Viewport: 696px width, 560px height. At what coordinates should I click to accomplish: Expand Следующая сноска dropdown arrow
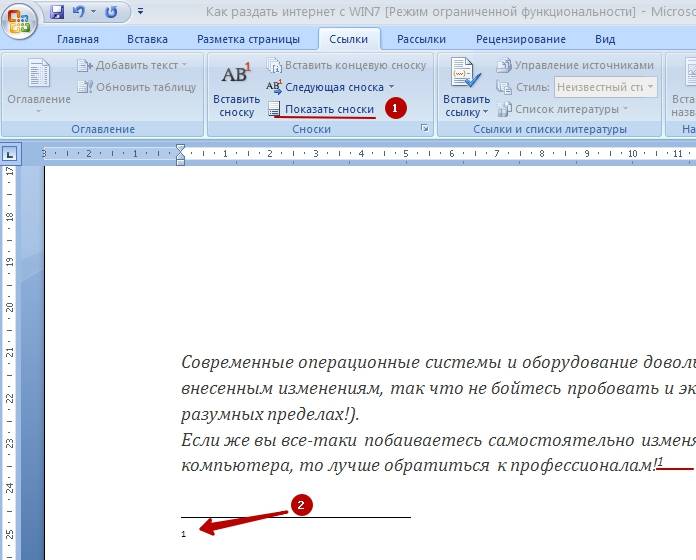[x=392, y=87]
